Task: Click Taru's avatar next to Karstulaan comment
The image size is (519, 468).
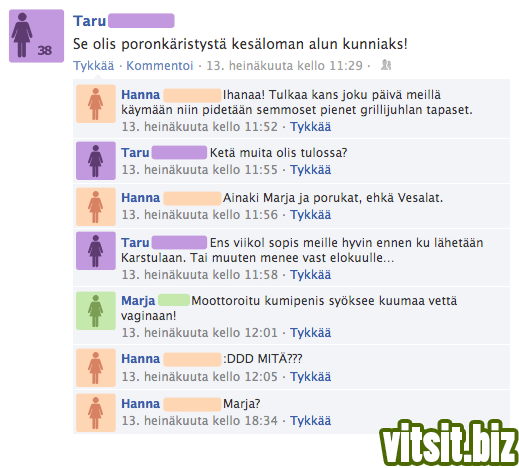Action: tap(96, 251)
